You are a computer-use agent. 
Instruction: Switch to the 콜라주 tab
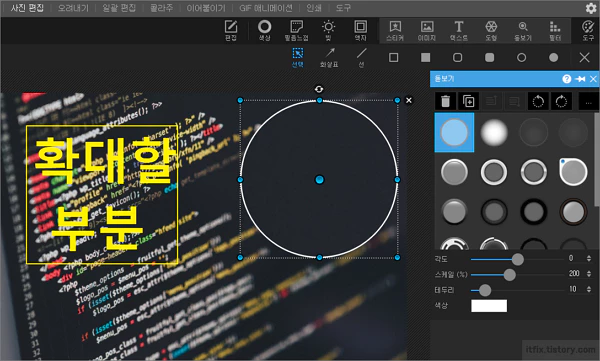161,8
